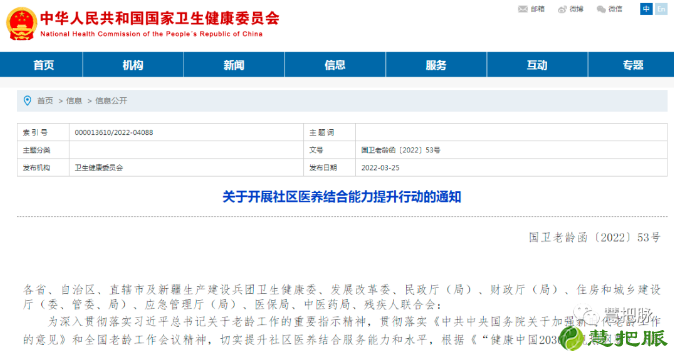The height and width of the screenshot is (361, 674).
Task: Open the WeChat (微信) icon
Action: point(601,9)
